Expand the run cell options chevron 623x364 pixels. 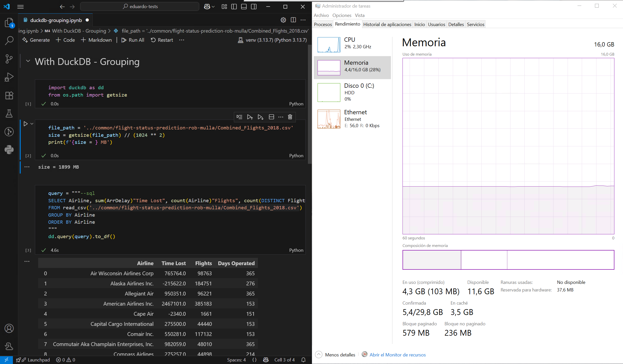point(32,124)
